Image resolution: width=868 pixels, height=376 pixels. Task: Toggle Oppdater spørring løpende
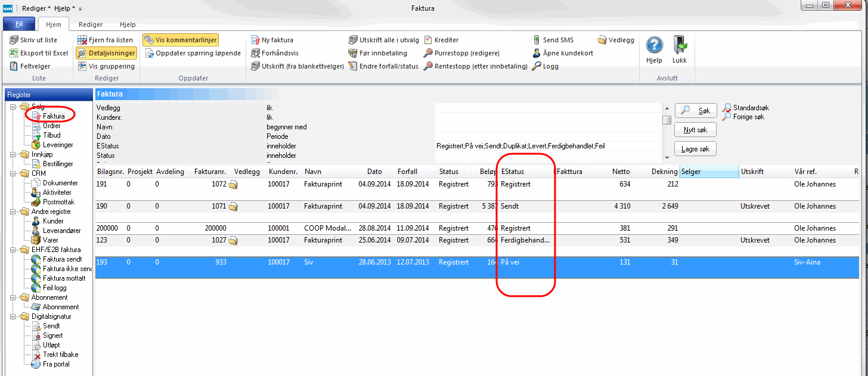(x=193, y=53)
